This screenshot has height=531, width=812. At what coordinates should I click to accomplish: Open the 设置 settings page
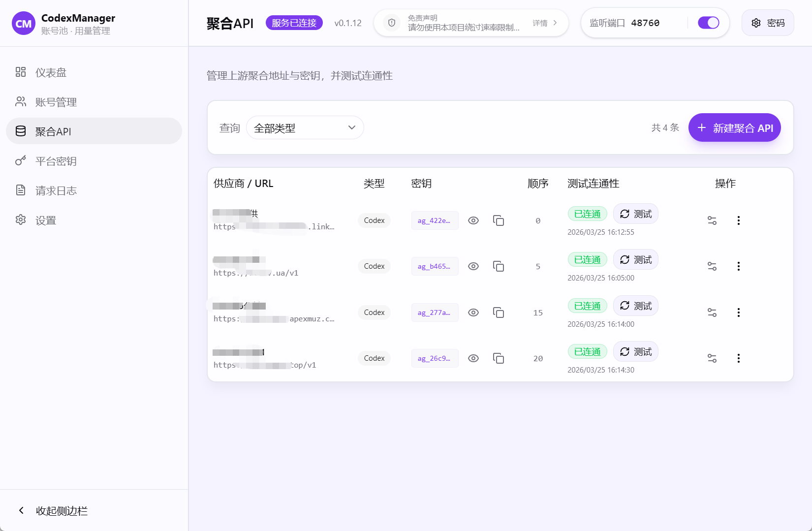(x=45, y=220)
